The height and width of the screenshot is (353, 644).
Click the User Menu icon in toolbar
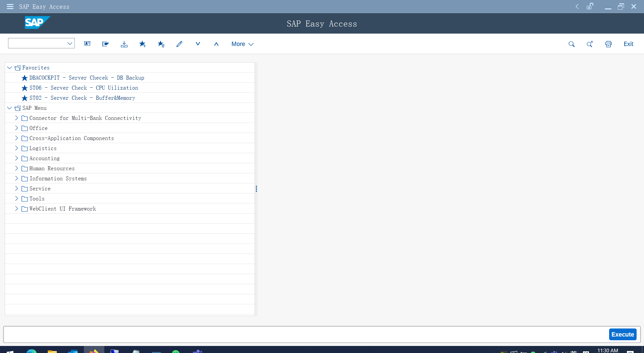coord(87,44)
